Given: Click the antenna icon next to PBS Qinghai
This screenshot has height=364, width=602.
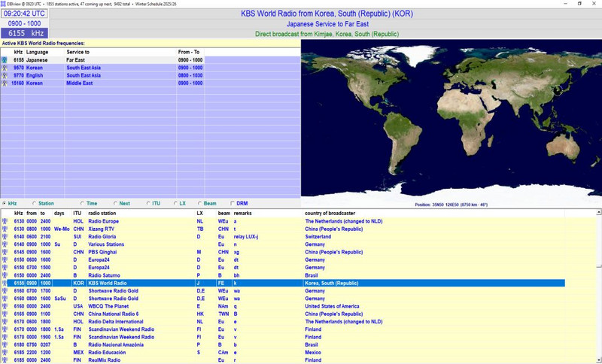Looking at the screenshot, I should pyautogui.click(x=5, y=252).
